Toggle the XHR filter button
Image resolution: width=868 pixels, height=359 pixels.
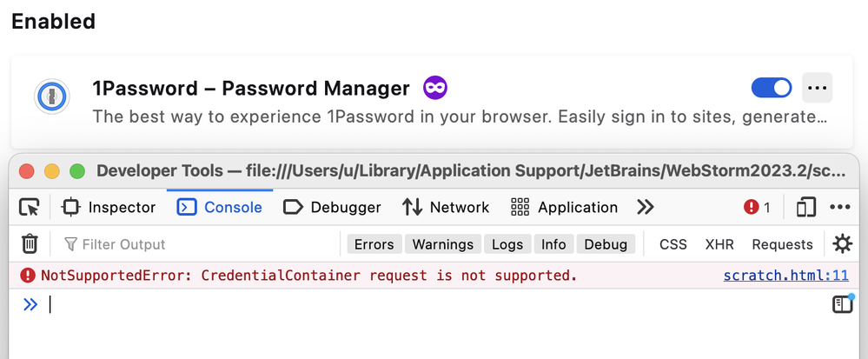(719, 244)
